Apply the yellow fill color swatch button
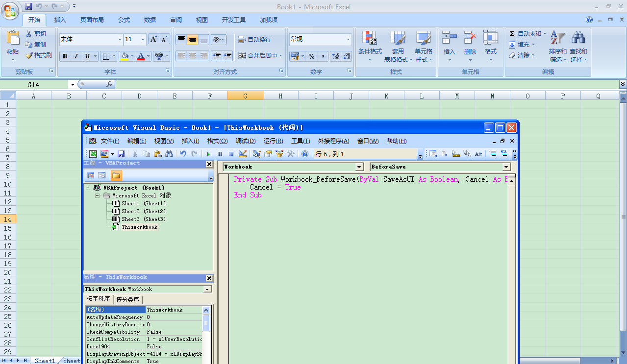Screen dimensions: 627x364 [x=125, y=56]
